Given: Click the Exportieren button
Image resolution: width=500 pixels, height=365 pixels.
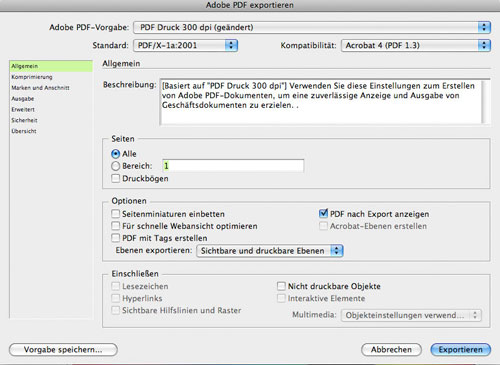Looking at the screenshot, I should point(461,350).
